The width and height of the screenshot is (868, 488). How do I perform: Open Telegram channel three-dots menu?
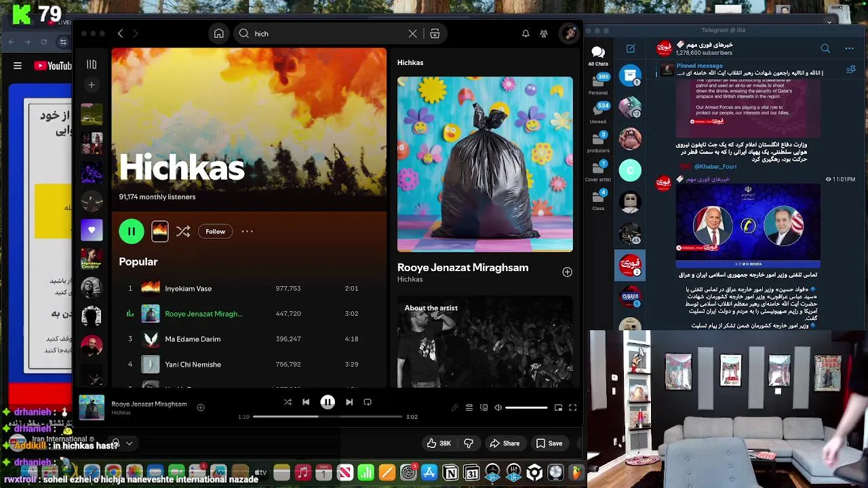[849, 49]
